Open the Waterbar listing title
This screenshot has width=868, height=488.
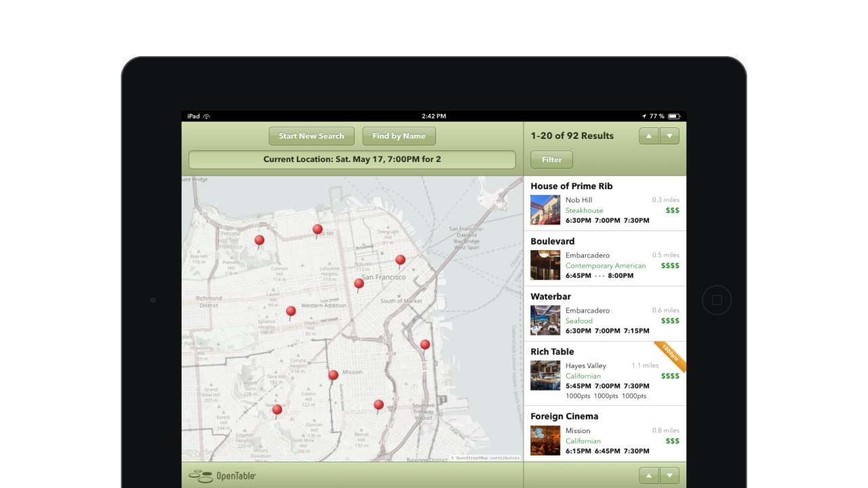coord(551,297)
